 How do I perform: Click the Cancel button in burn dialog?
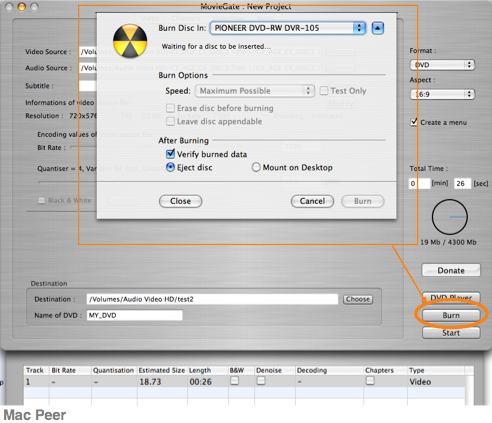pyautogui.click(x=312, y=201)
